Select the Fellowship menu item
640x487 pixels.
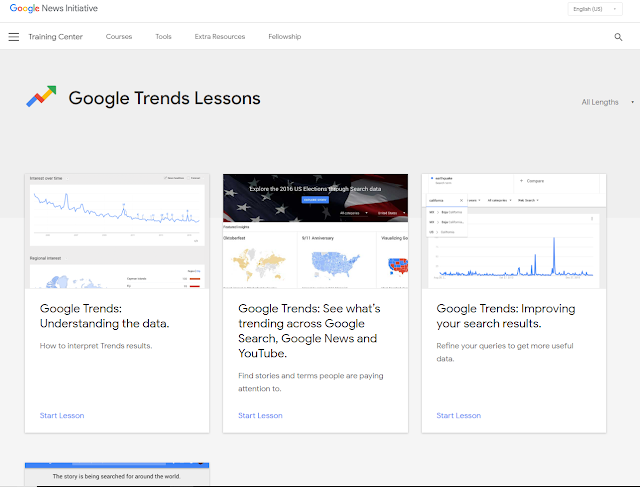click(284, 36)
